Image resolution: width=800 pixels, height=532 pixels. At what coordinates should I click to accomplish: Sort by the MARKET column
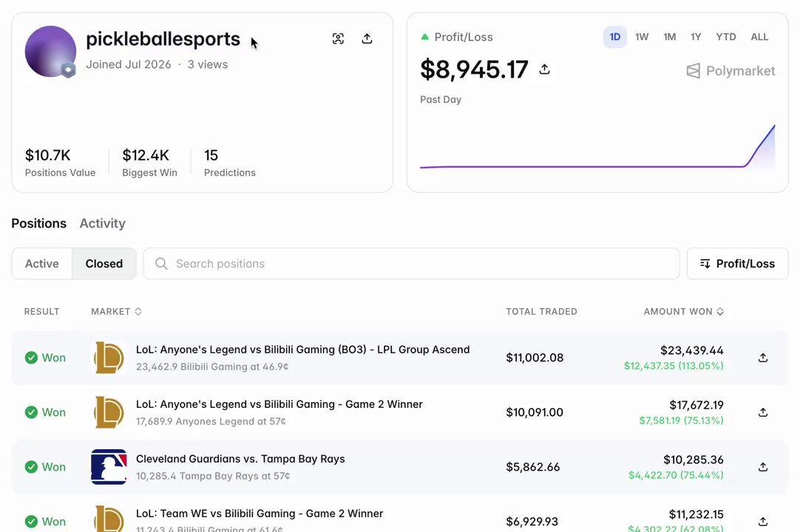tap(116, 312)
